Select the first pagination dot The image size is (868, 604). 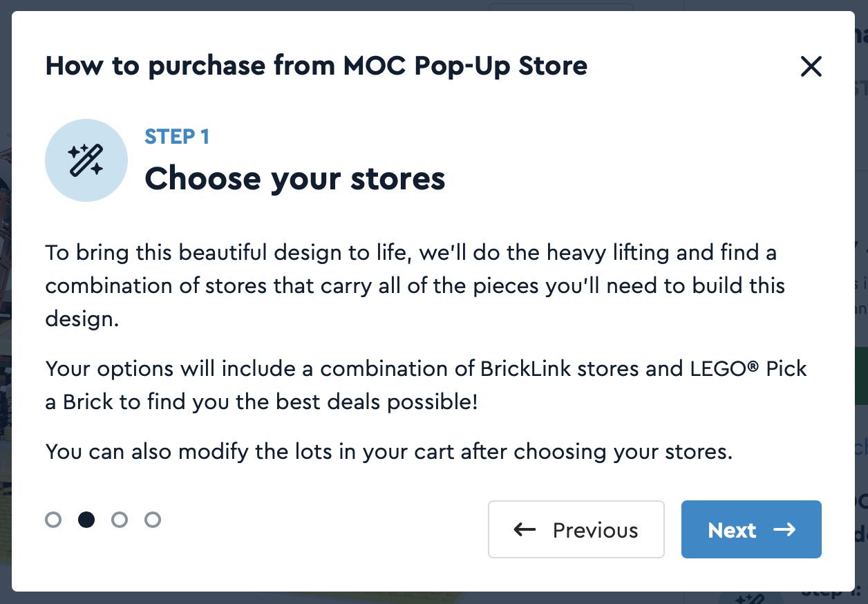coord(53,520)
